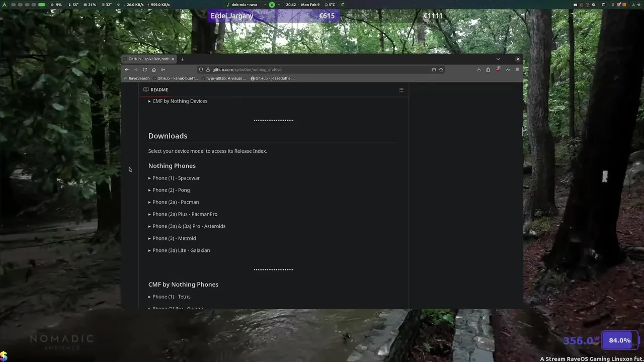Open the Arch launcher icon in top bar
644x362 pixels.
click(6, 5)
